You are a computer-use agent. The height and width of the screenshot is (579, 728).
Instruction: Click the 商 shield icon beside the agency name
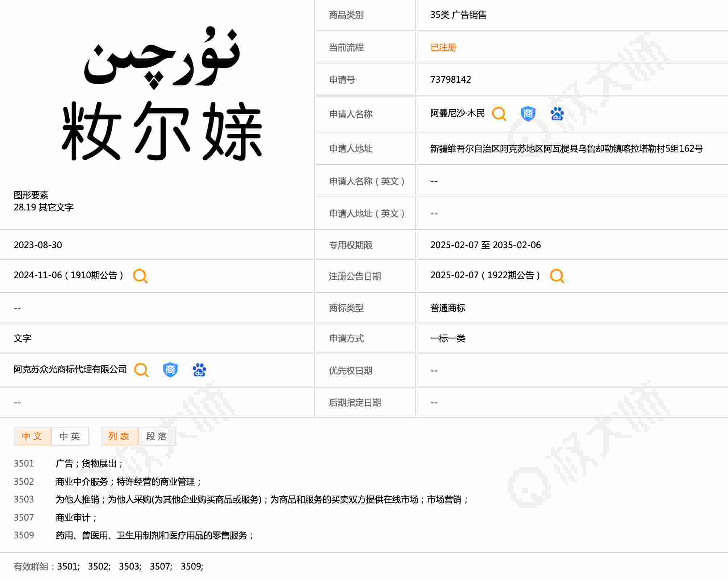170,370
